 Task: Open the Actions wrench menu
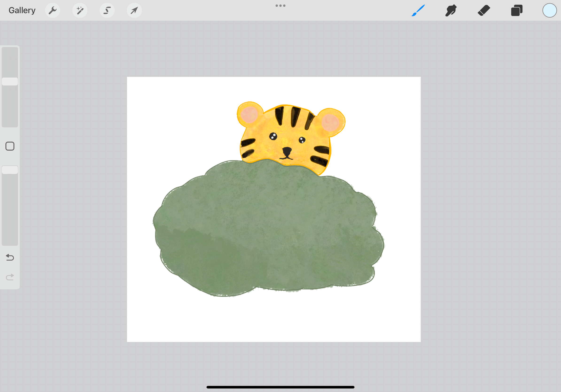[x=53, y=10]
